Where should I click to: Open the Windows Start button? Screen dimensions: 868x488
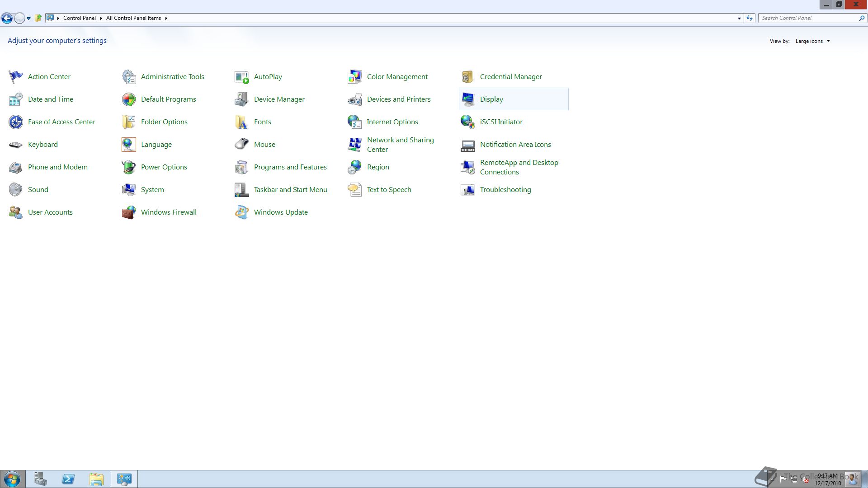click(12, 479)
